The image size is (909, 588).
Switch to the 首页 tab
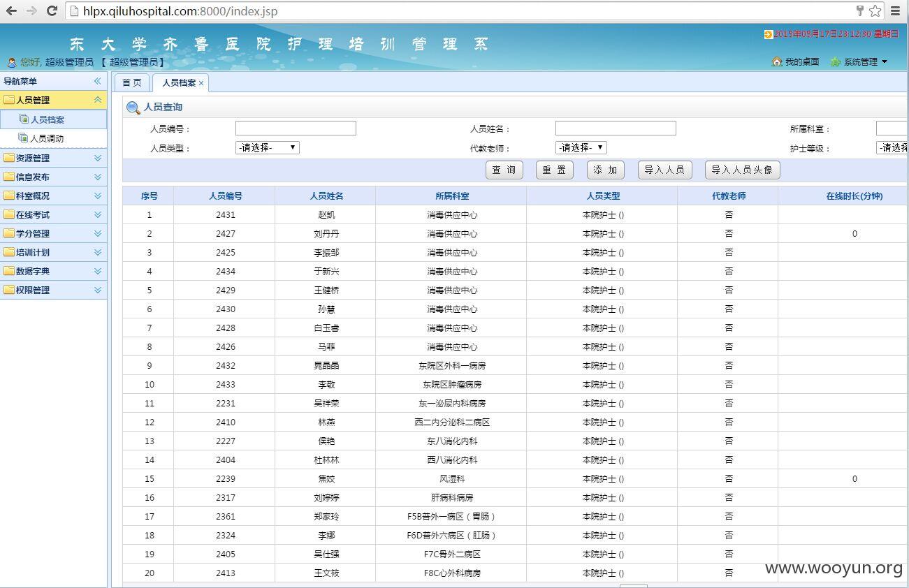tap(132, 82)
